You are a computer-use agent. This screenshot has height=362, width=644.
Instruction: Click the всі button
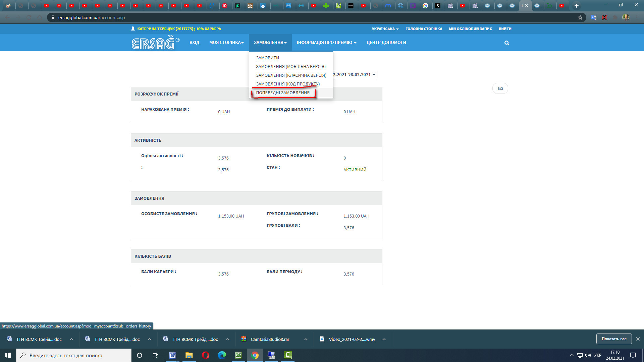tap(500, 88)
